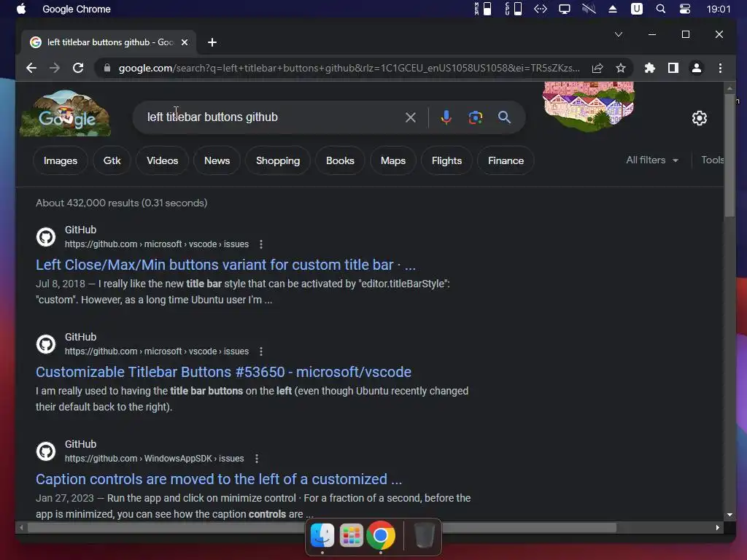Click the horizontal scroll right arrow
The image size is (747, 560).
(718, 528)
